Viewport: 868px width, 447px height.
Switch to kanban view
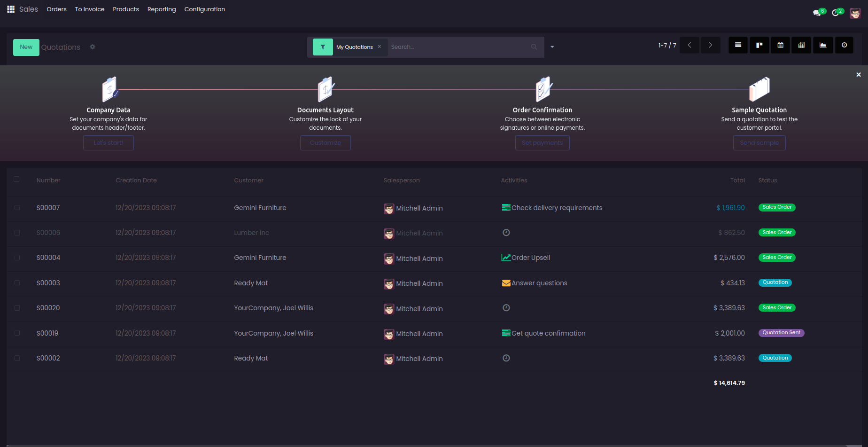pyautogui.click(x=759, y=45)
